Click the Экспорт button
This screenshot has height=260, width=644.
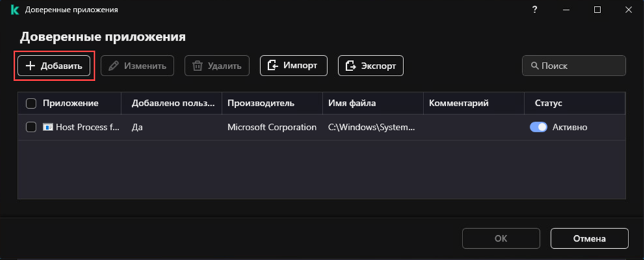[x=371, y=66]
